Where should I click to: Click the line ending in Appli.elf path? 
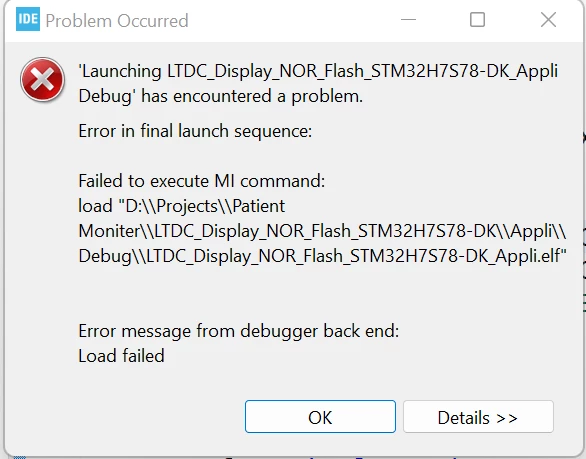(323, 256)
